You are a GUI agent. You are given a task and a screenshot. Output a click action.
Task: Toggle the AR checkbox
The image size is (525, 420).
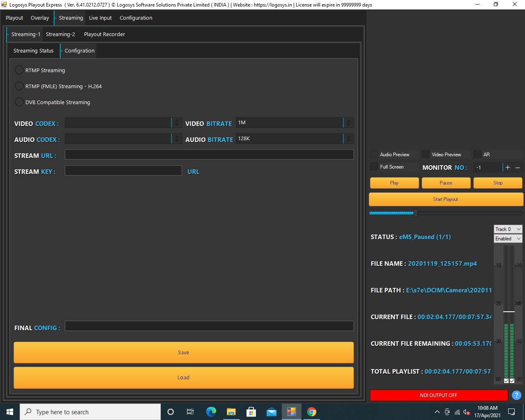(477, 154)
